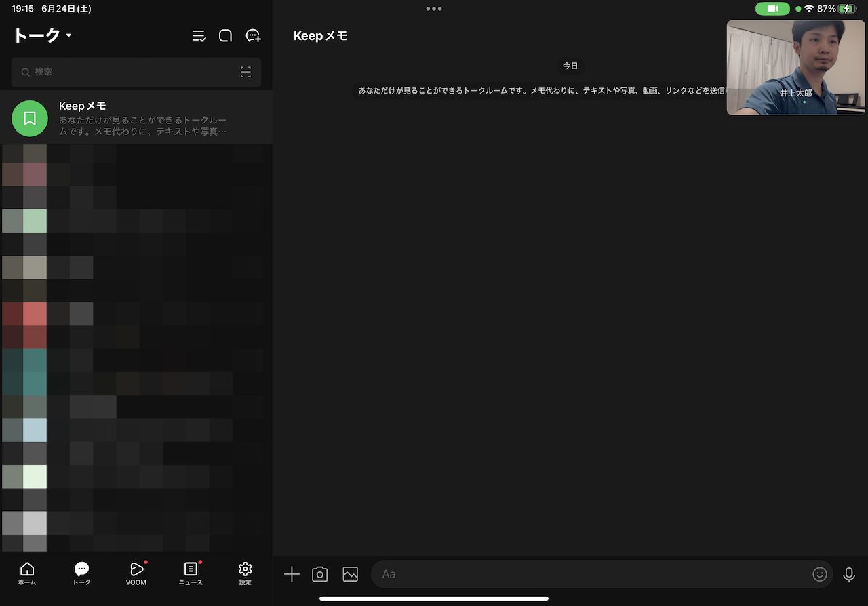868x606 pixels.
Task: Switch to the トーク tab
Action: pos(81,573)
